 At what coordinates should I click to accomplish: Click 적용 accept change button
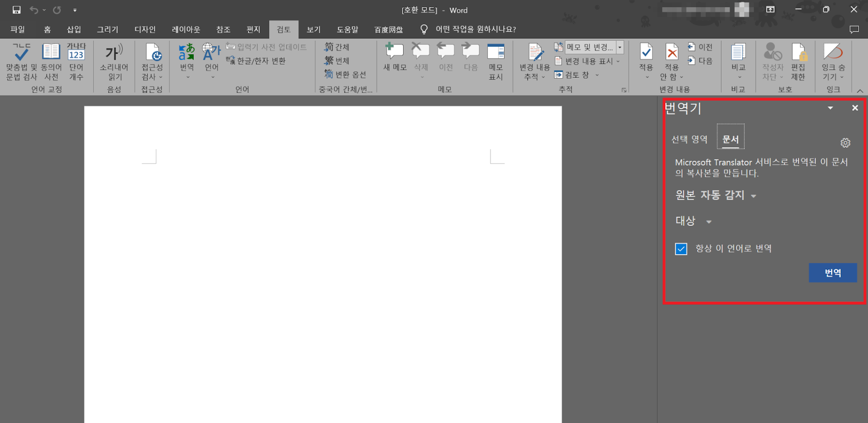click(646, 62)
